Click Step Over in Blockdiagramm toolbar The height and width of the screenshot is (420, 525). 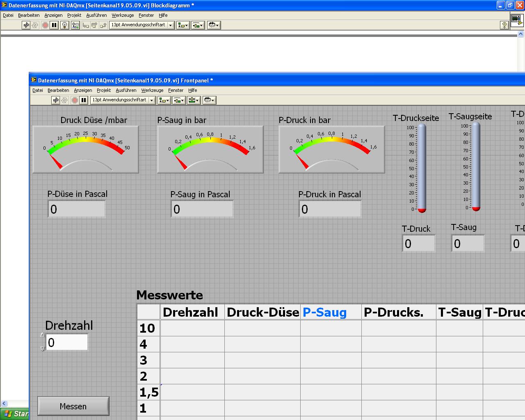pos(94,25)
